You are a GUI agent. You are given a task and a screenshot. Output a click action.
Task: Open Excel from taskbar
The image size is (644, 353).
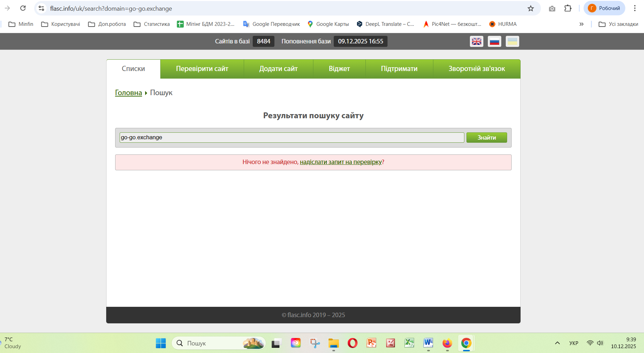[409, 343]
